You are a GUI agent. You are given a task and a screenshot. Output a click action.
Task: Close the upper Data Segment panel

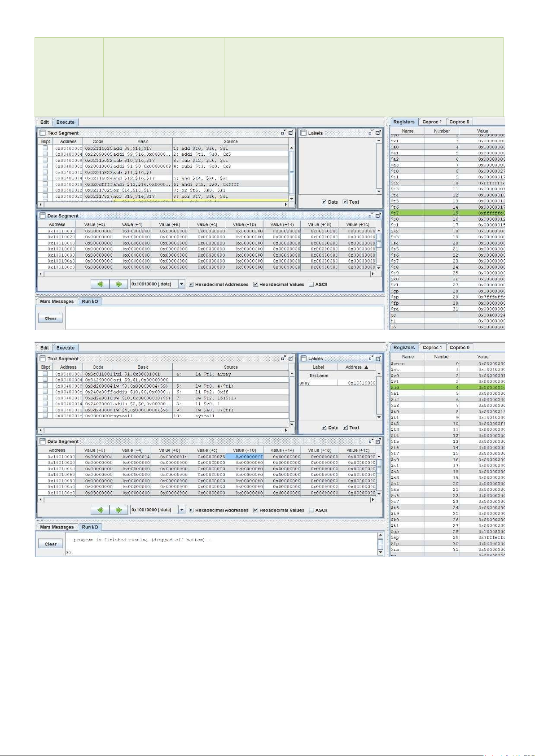(378, 216)
